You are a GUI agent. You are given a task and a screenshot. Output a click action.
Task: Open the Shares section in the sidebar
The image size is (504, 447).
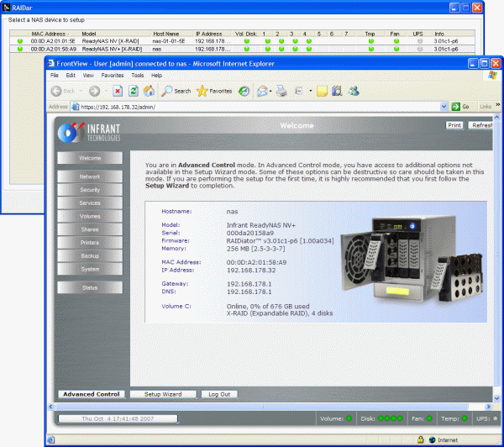pos(90,229)
